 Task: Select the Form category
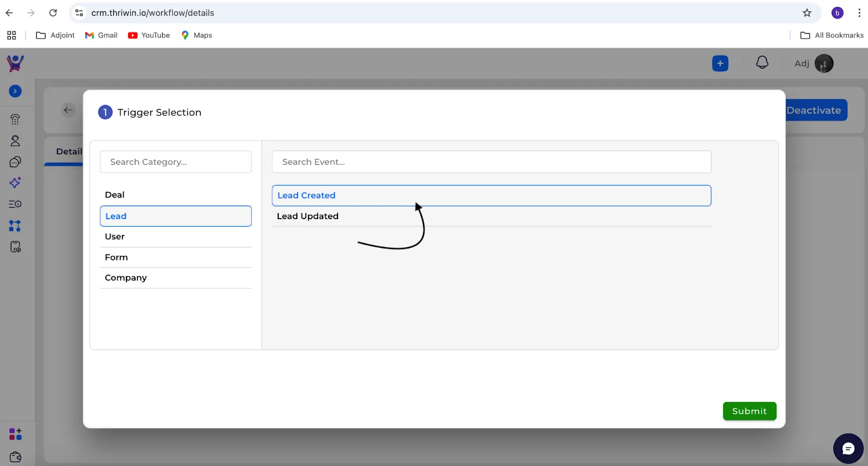click(x=176, y=257)
